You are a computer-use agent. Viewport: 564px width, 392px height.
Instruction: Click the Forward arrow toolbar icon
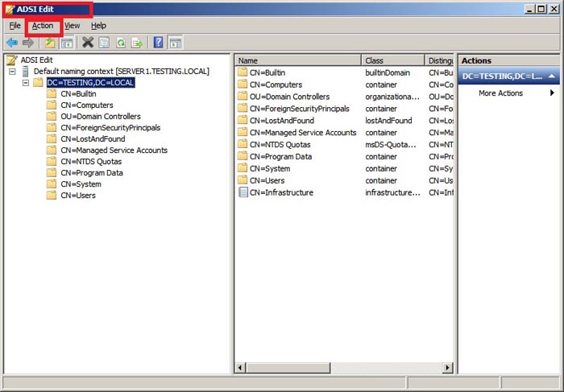point(28,43)
